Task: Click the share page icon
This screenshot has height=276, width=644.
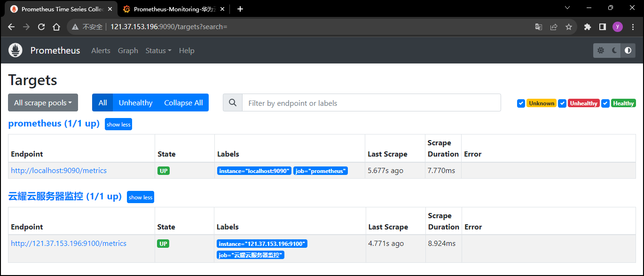Action: [554, 27]
